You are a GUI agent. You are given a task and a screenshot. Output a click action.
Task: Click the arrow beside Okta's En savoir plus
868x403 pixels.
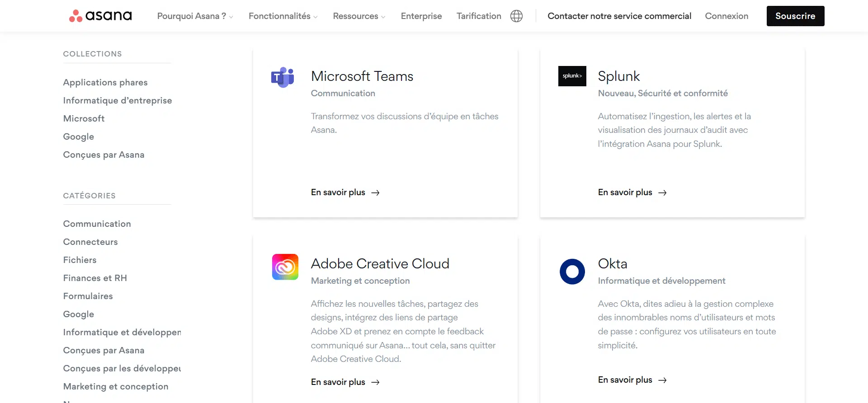(x=662, y=380)
